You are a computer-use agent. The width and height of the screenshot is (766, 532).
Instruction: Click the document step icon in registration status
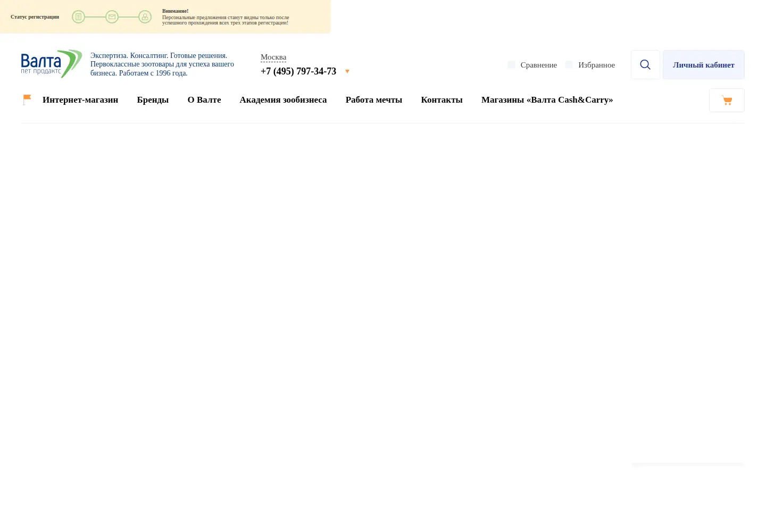coord(79,17)
